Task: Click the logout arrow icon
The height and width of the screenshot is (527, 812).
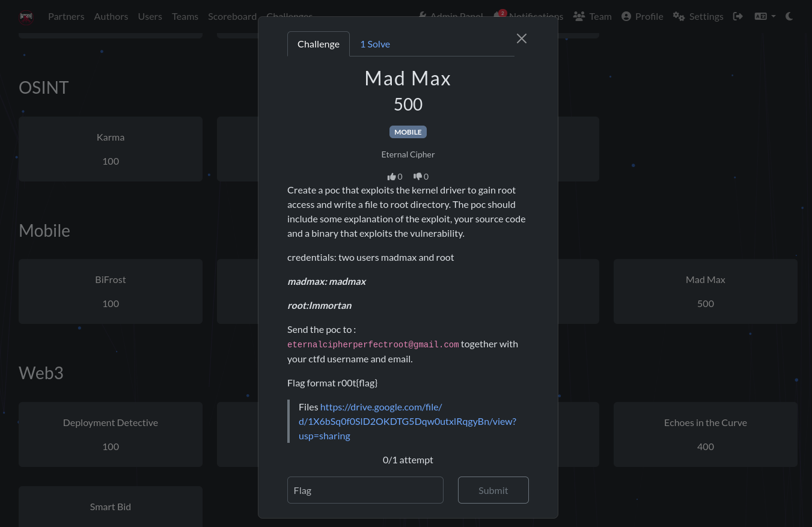Action: point(738,16)
